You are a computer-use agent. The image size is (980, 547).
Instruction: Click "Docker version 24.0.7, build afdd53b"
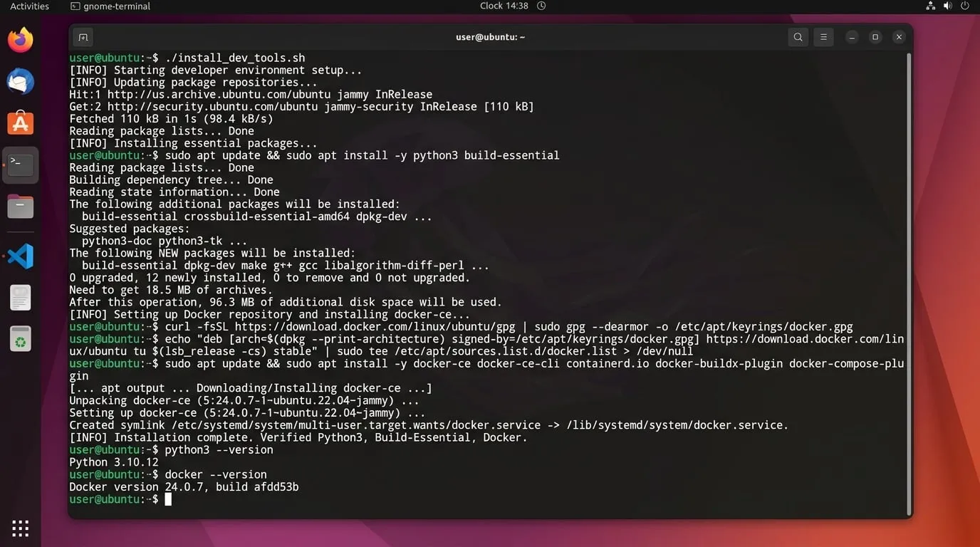[184, 487]
